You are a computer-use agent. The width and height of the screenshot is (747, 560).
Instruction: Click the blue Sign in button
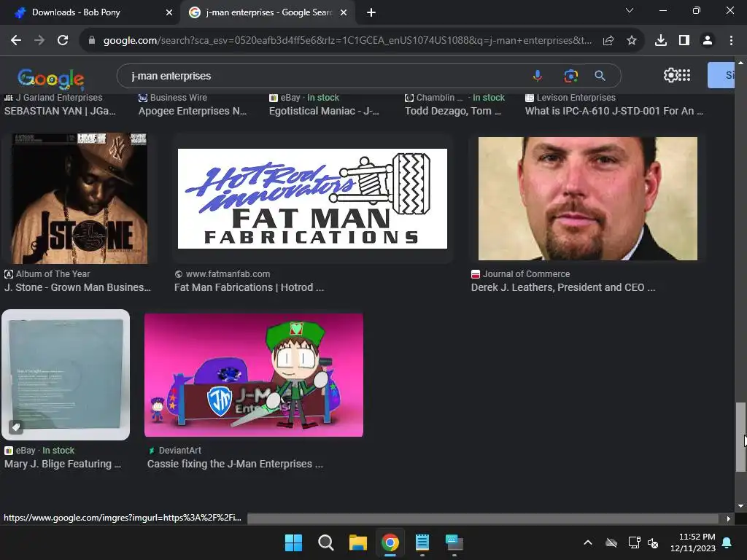[x=721, y=75]
